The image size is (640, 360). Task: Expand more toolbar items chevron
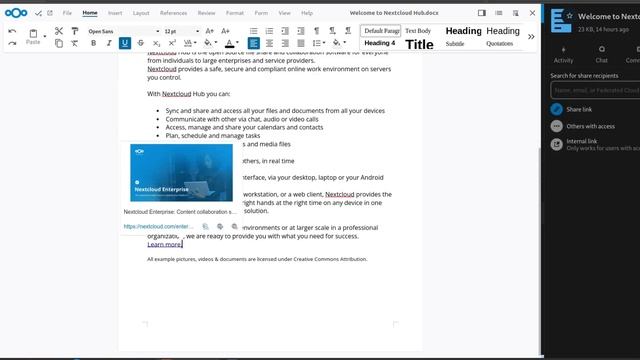click(531, 37)
